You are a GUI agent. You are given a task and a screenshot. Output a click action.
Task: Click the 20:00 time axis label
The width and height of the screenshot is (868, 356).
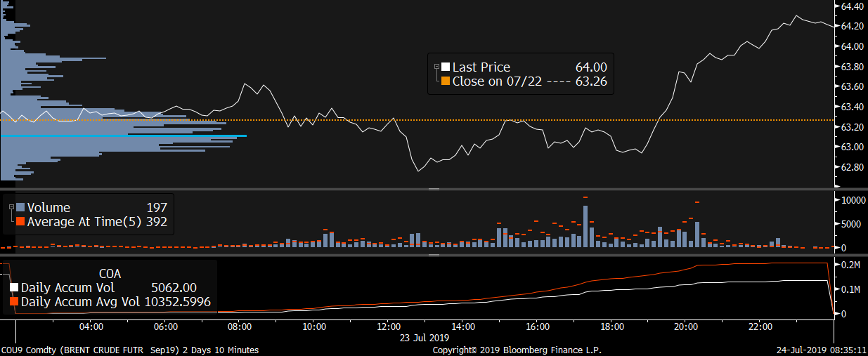coord(686,327)
